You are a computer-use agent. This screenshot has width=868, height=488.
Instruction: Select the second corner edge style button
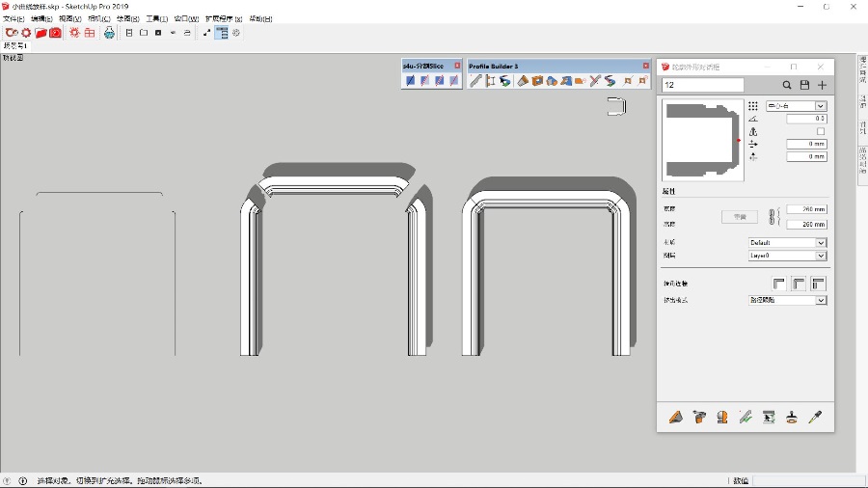coord(799,284)
